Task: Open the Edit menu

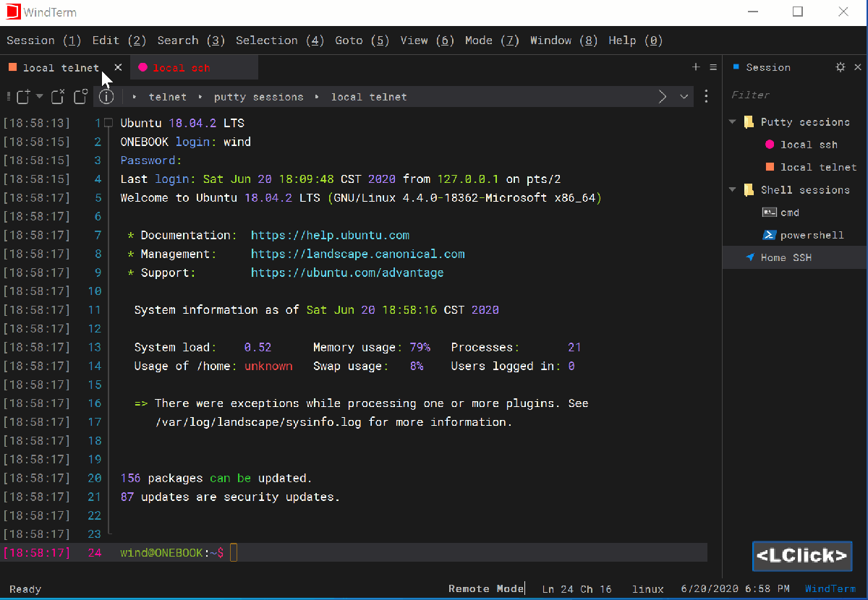Action: click(x=119, y=40)
